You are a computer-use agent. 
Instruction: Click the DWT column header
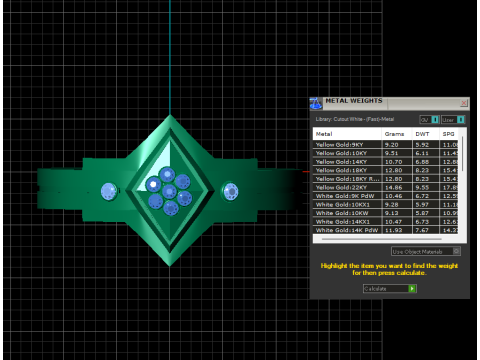pos(426,134)
